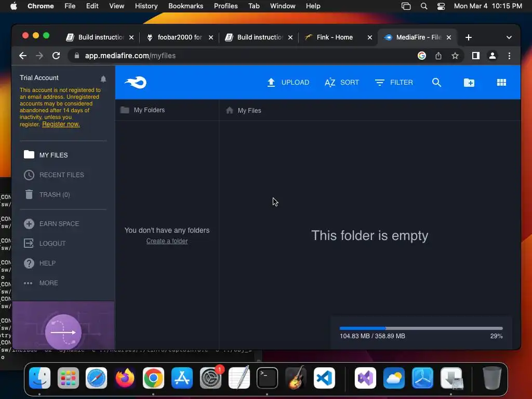
Task: Click the Upload button
Action: tap(288, 83)
